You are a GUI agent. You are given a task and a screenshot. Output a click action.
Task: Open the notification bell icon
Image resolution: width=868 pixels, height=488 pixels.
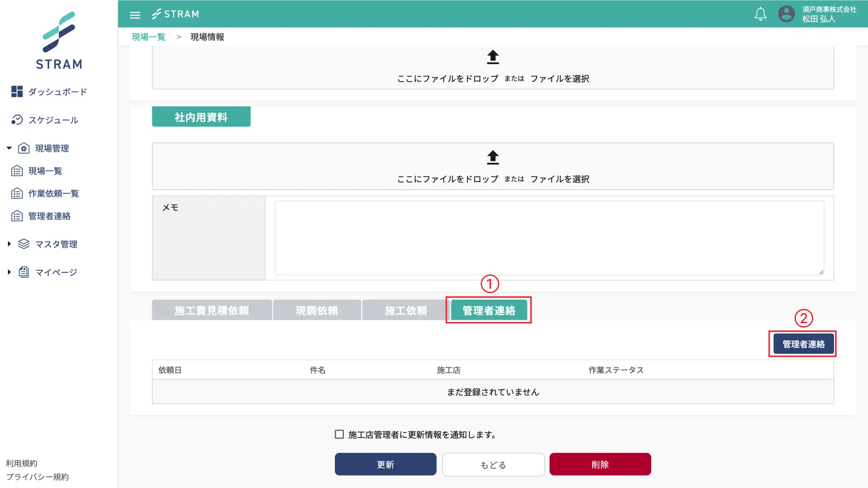click(x=760, y=14)
